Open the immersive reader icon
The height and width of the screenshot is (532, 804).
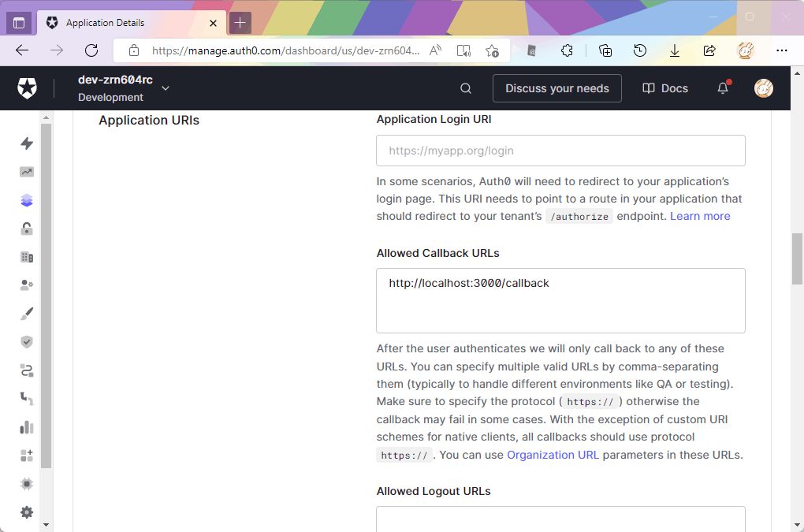pos(463,50)
